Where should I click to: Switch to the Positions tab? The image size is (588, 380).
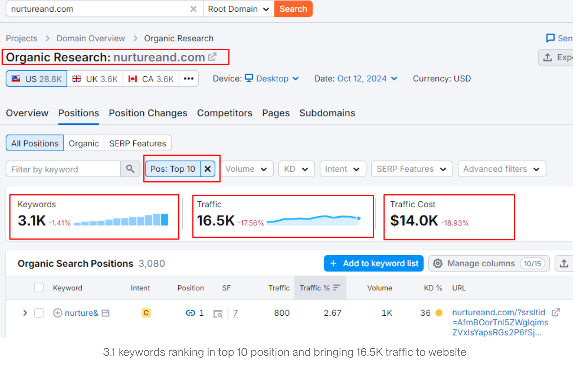[79, 113]
